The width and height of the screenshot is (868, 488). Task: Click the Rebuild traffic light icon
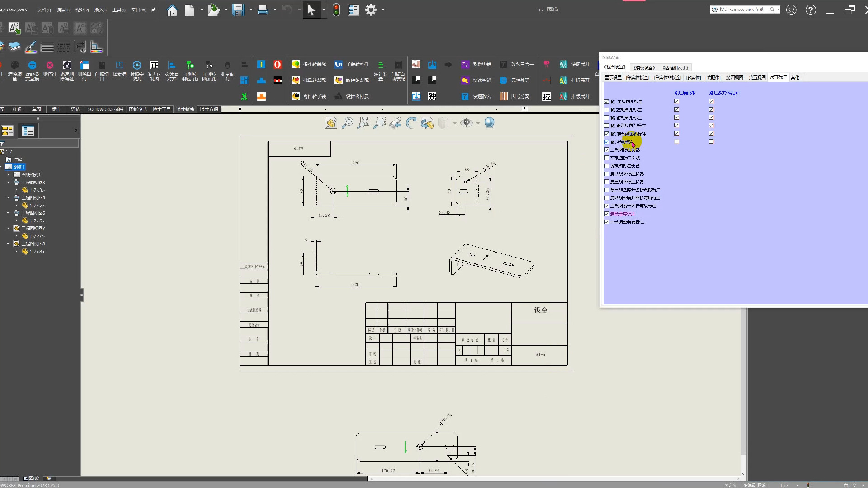(336, 10)
